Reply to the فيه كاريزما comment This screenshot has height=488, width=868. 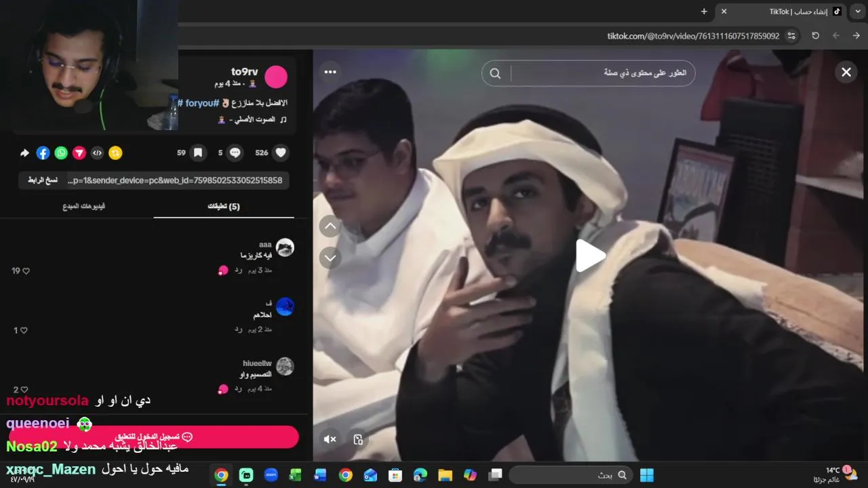238,270
